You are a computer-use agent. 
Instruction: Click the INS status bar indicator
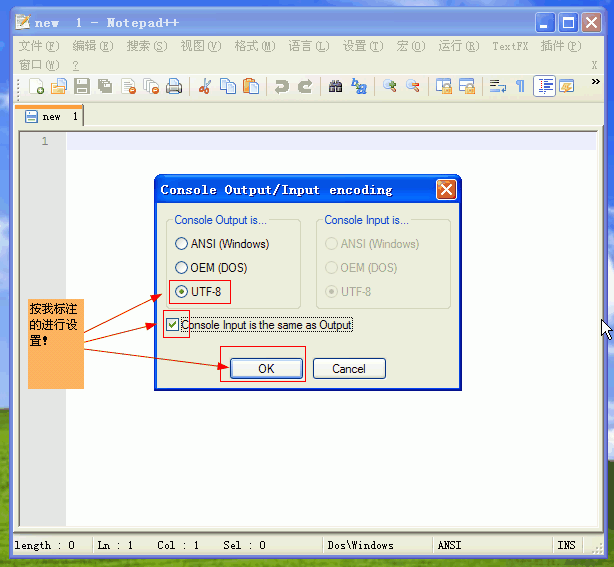[567, 545]
